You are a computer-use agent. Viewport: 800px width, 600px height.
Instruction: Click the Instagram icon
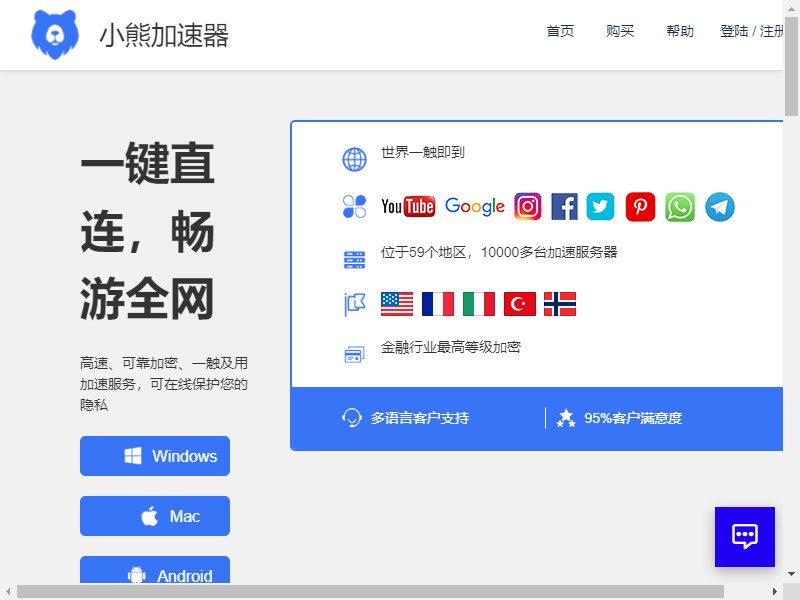[x=528, y=207]
